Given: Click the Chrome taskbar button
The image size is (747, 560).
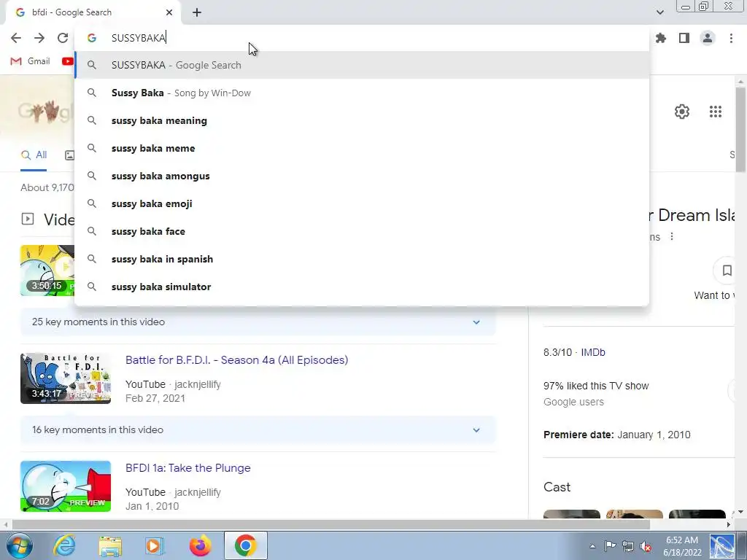Looking at the screenshot, I should 245,545.
